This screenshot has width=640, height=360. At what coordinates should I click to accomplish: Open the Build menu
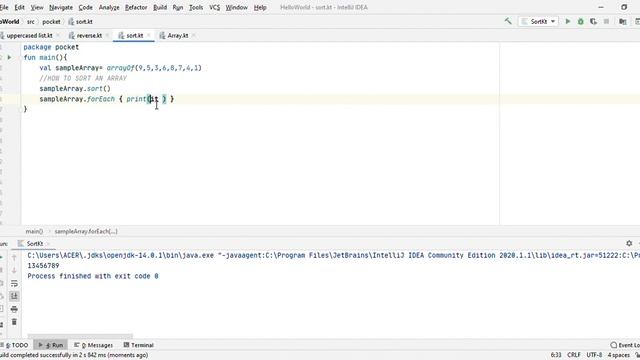click(160, 7)
